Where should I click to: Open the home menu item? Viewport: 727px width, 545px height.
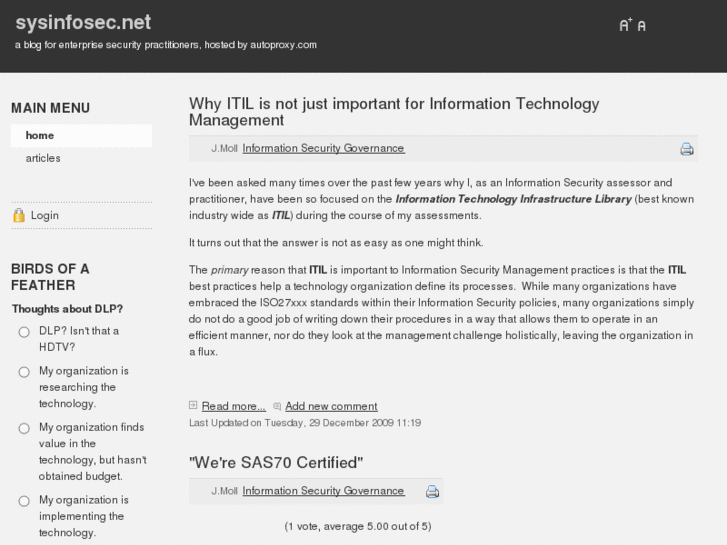pos(40,136)
